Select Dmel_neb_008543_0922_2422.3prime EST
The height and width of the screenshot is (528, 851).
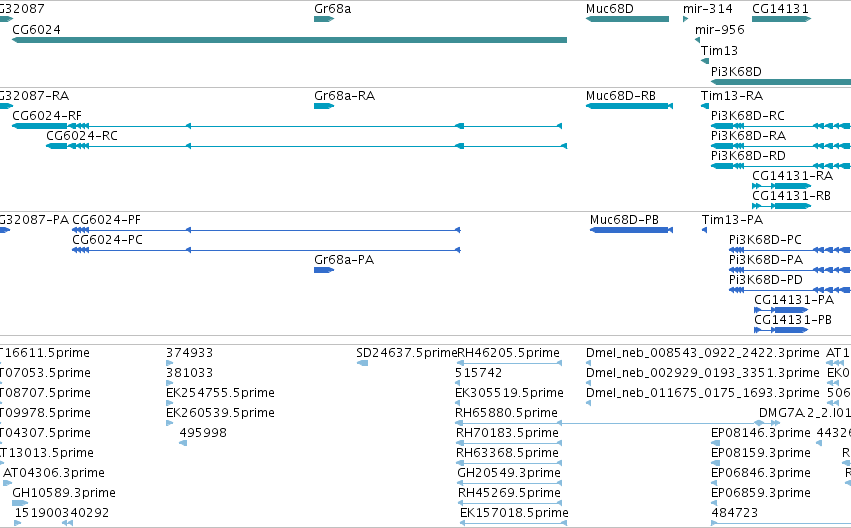[x=703, y=353]
